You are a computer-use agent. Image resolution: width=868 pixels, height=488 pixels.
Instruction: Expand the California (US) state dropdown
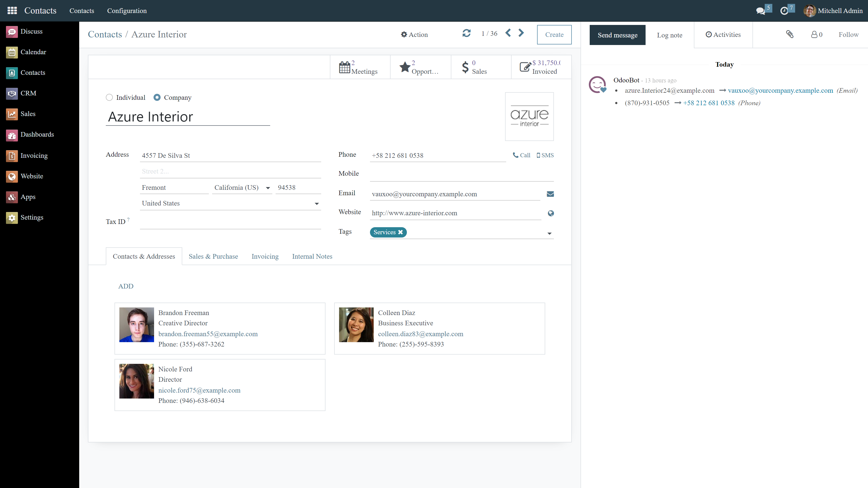268,188
